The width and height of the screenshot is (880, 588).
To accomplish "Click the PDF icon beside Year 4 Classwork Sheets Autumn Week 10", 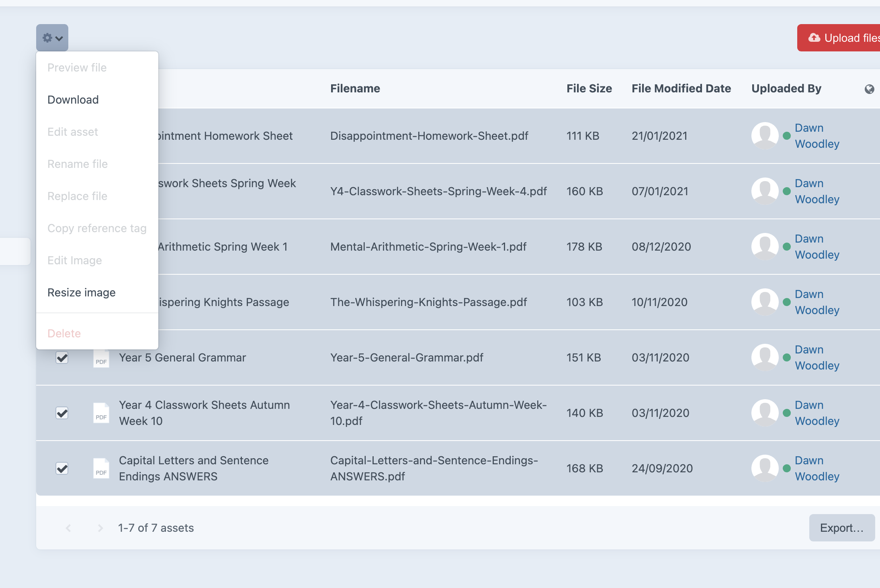I will tap(101, 413).
